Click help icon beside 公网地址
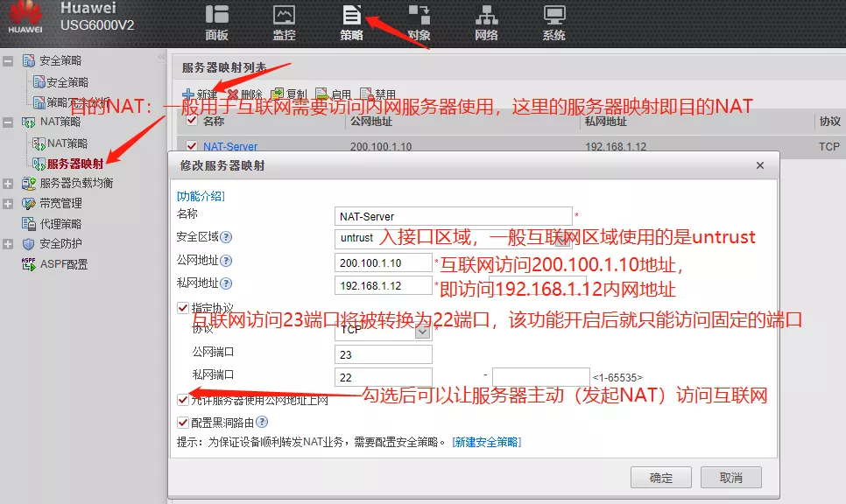The width and height of the screenshot is (846, 504). [x=226, y=261]
